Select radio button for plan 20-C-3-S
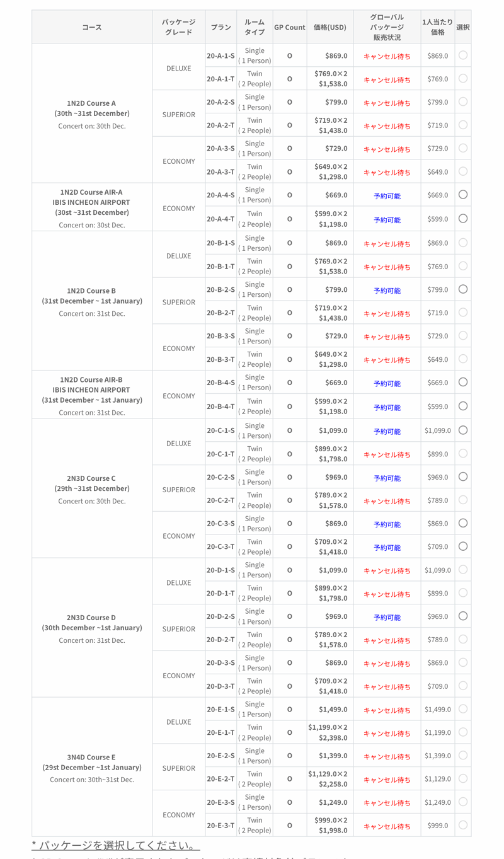This screenshot has height=859, width=504. point(463,523)
